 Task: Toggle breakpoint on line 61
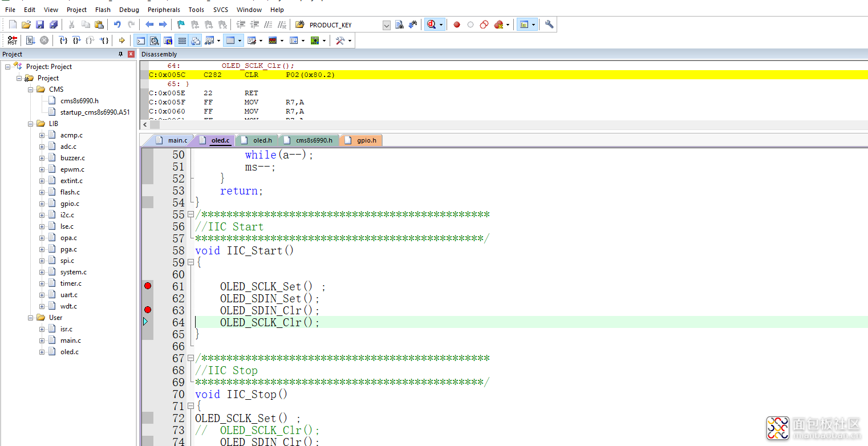(x=148, y=286)
